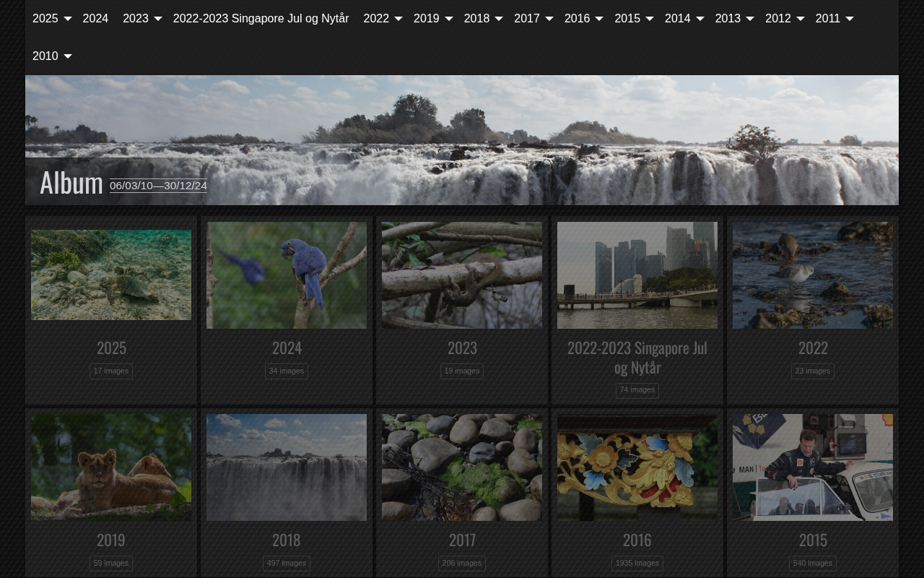Image resolution: width=924 pixels, height=578 pixels.
Task: Expand the 2010 menu dropdown arrow
Action: (67, 56)
